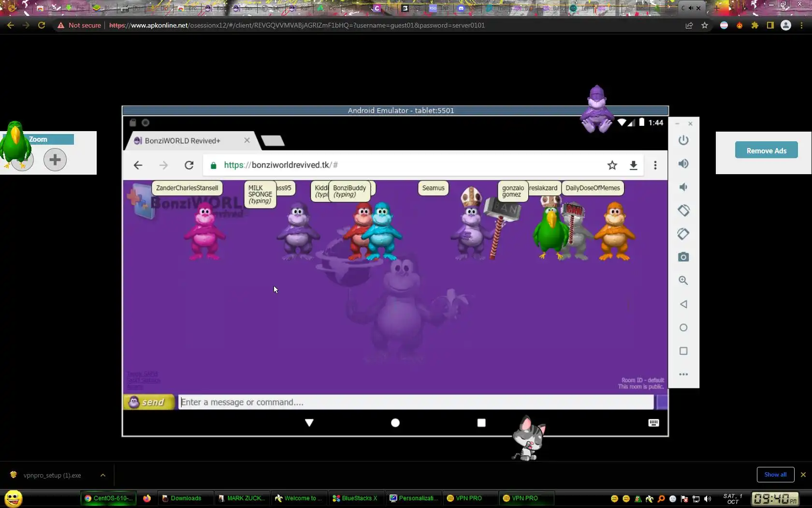This screenshot has width=812, height=508.
Task: Tap Android navigation recents square
Action: click(x=481, y=423)
